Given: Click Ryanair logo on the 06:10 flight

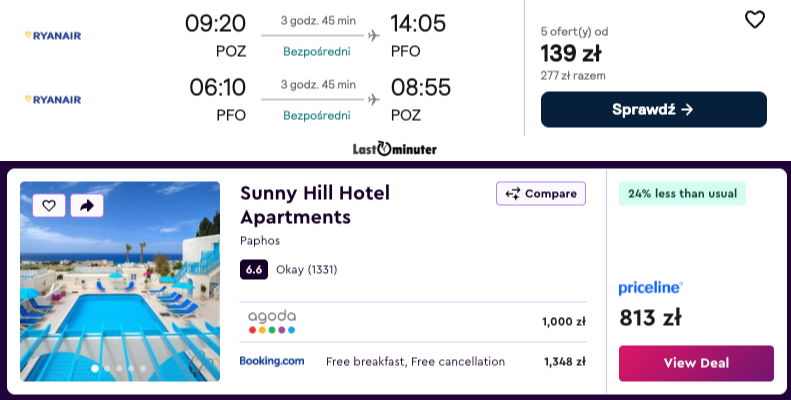Looking at the screenshot, I should tap(53, 100).
